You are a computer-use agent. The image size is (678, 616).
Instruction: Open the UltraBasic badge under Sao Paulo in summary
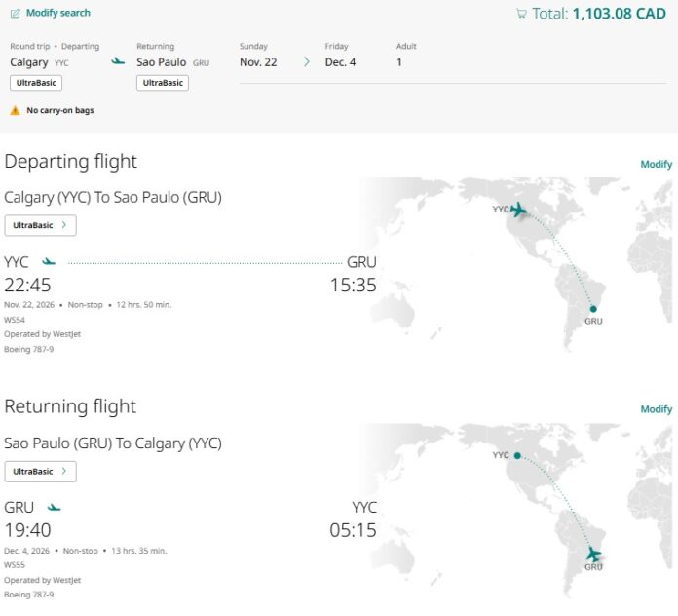click(x=163, y=83)
